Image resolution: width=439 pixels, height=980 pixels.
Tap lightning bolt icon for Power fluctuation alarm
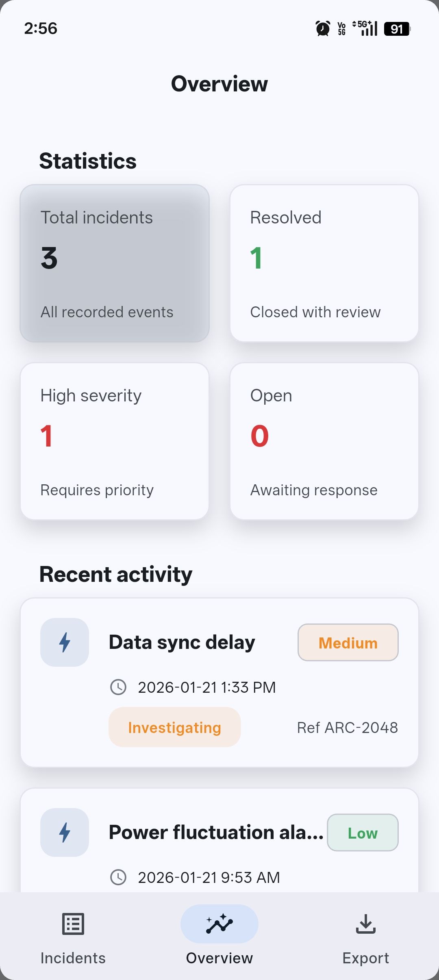[x=65, y=833]
